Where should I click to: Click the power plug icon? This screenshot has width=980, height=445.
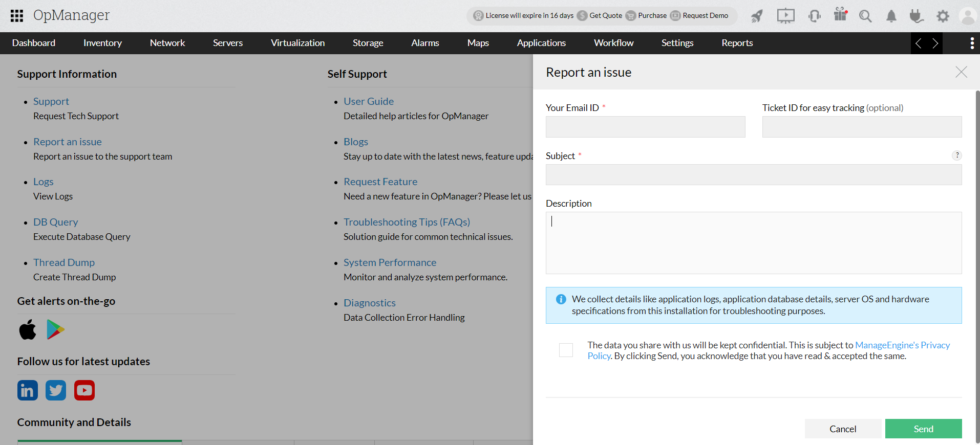[x=917, y=16]
